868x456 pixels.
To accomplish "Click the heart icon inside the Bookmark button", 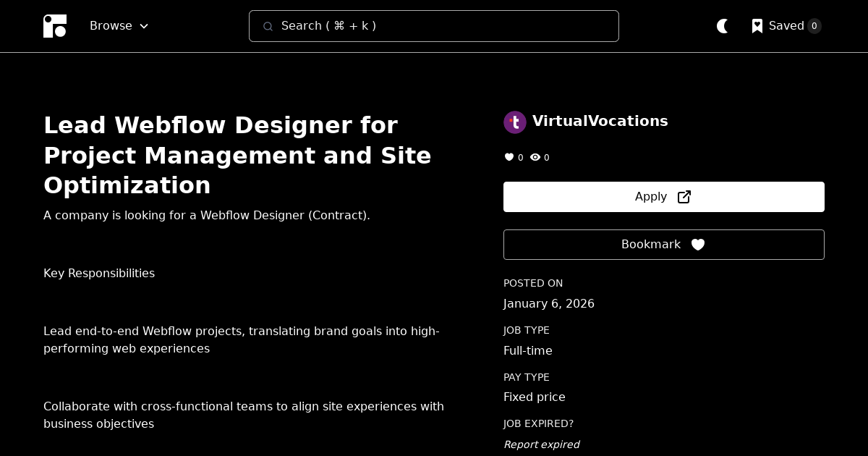I will [698, 245].
